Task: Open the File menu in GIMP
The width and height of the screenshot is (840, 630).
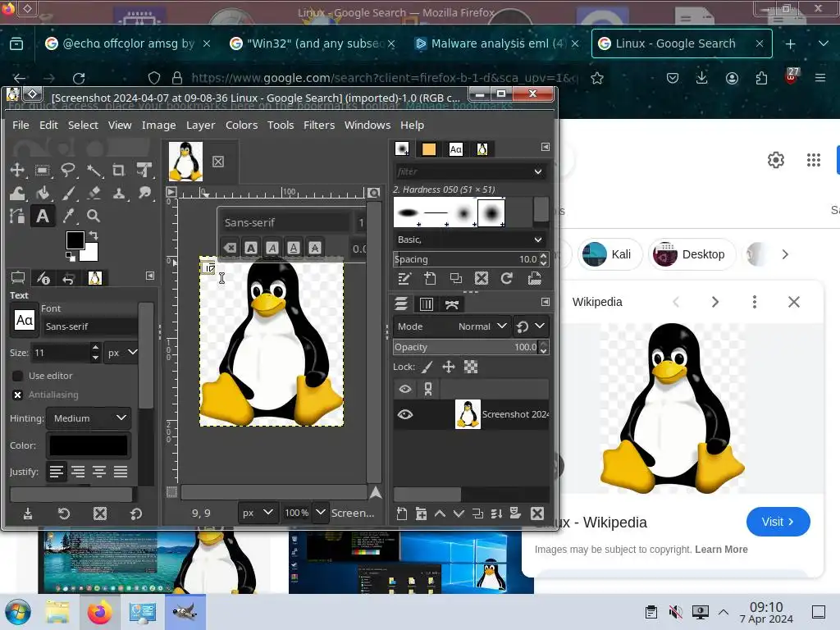Action: click(21, 125)
